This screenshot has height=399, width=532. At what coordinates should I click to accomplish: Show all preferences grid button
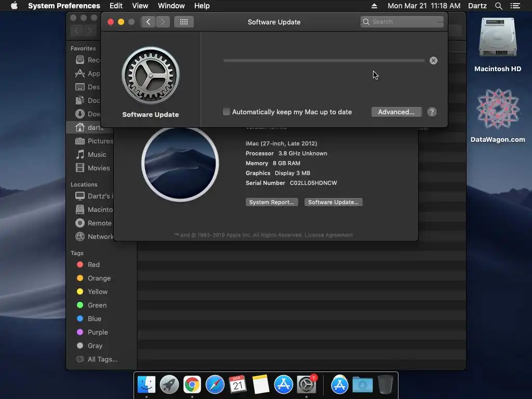coord(183,22)
